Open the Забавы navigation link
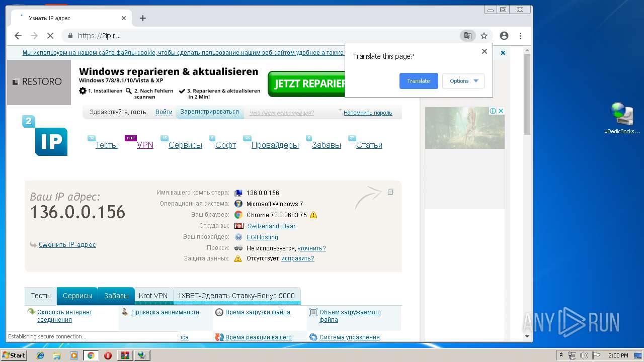Viewport: 644px width, 362px height. tap(327, 145)
